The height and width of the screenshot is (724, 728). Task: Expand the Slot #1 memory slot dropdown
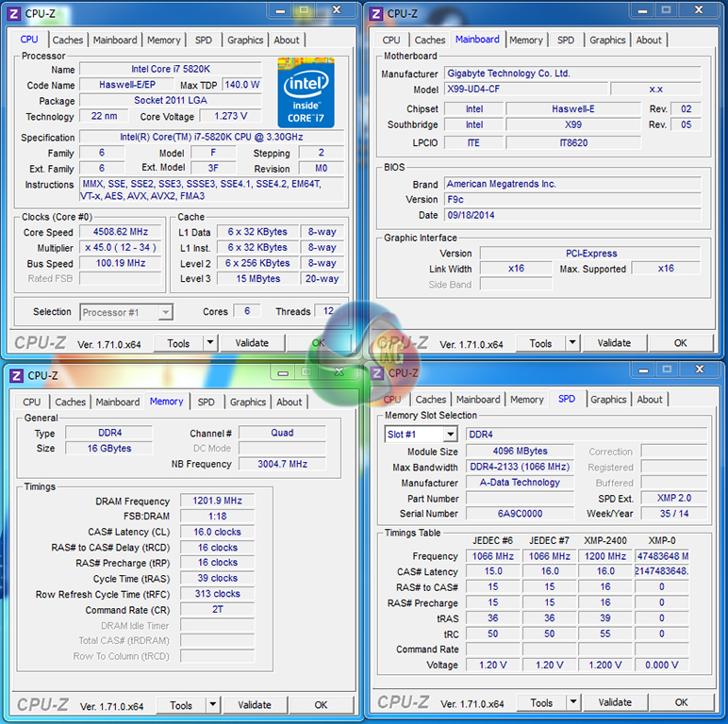(x=449, y=435)
